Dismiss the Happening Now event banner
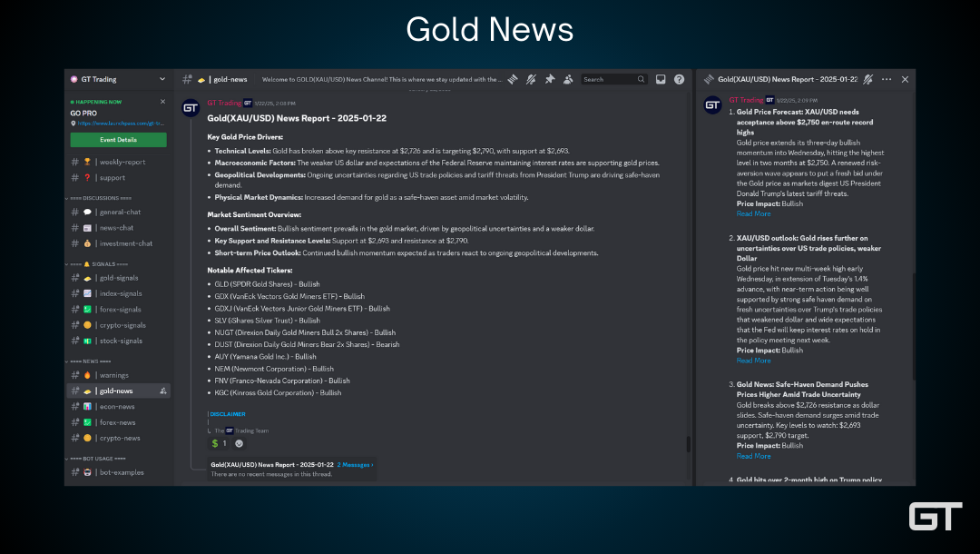Image resolution: width=980 pixels, height=554 pixels. tap(162, 102)
